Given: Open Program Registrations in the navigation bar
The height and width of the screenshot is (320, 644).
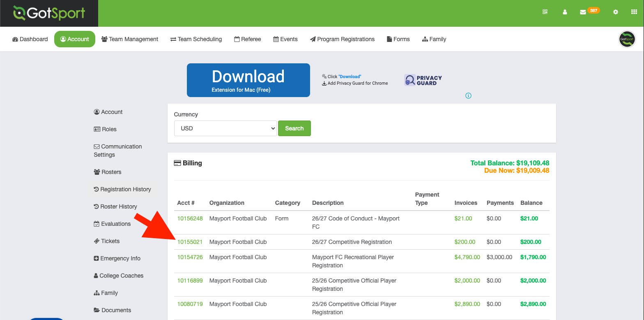Looking at the screenshot, I should click(343, 39).
